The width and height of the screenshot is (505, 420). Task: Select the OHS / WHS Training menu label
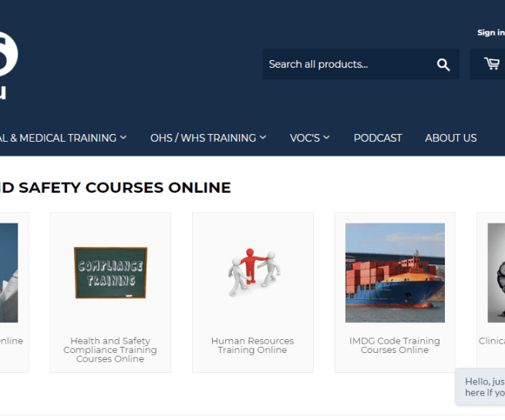(203, 138)
